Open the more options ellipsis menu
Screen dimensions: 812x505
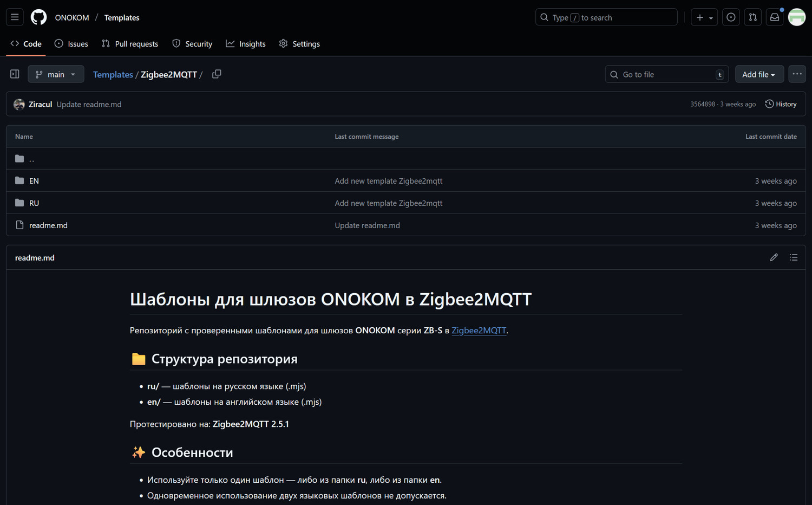click(x=797, y=74)
